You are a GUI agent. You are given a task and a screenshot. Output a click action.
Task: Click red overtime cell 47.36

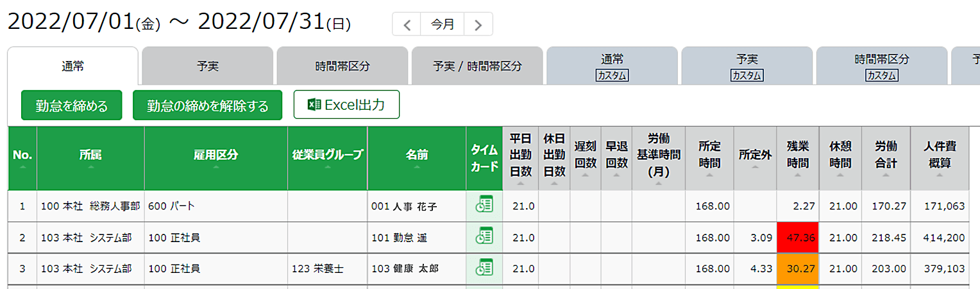coord(798,238)
